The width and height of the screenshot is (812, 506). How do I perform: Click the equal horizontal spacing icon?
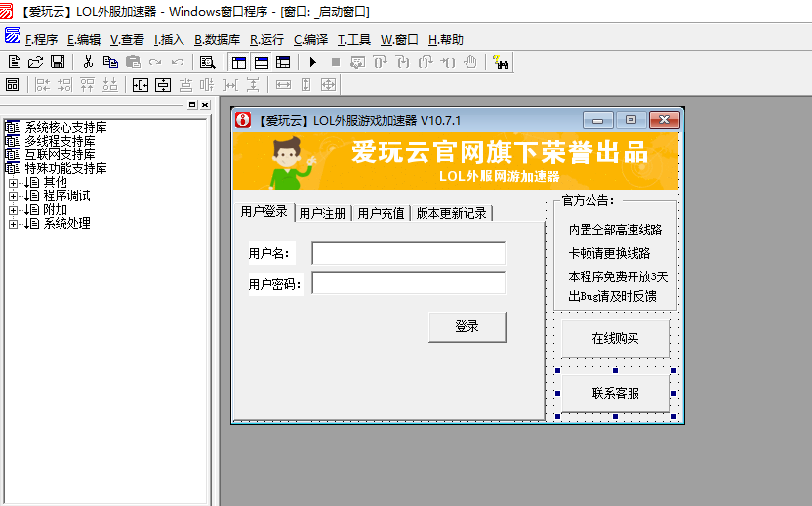[230, 85]
